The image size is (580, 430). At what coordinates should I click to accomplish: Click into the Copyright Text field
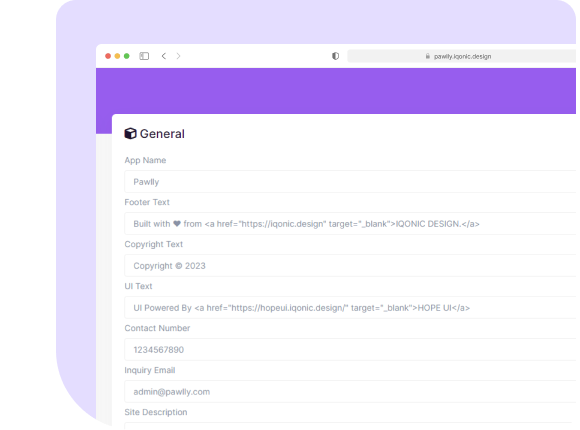pos(350,265)
